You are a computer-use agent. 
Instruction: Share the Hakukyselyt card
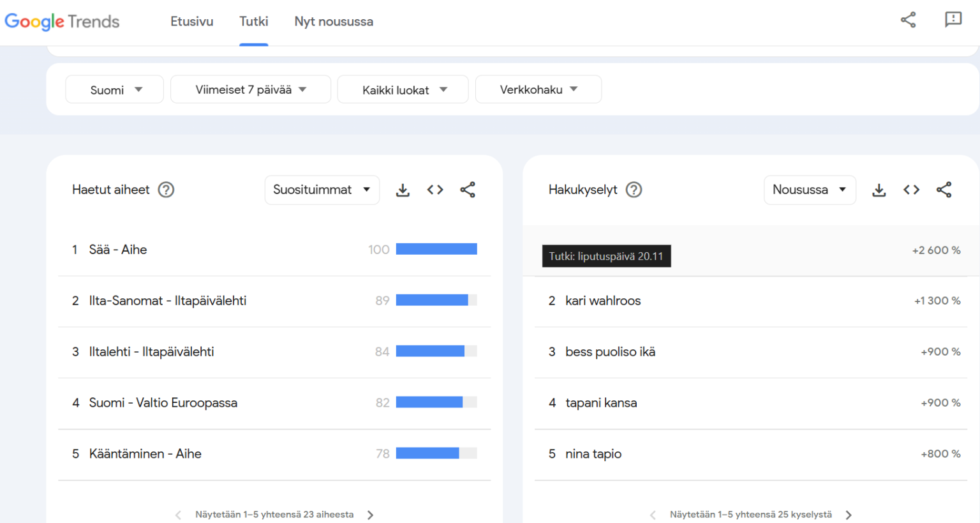point(944,190)
